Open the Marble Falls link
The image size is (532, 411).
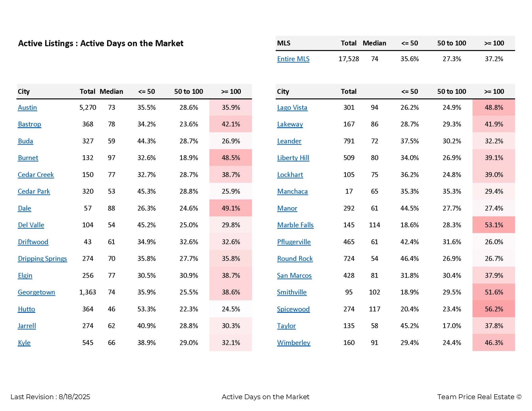[295, 225]
